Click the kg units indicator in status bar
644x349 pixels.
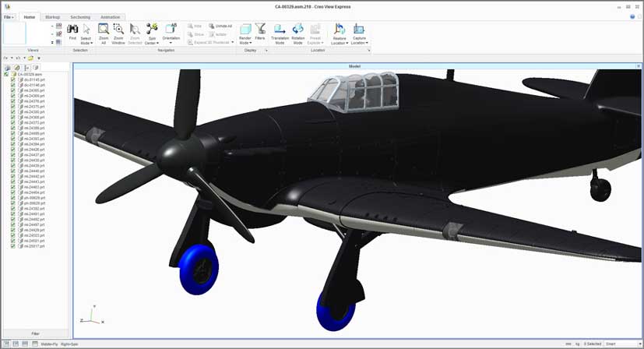(577, 344)
